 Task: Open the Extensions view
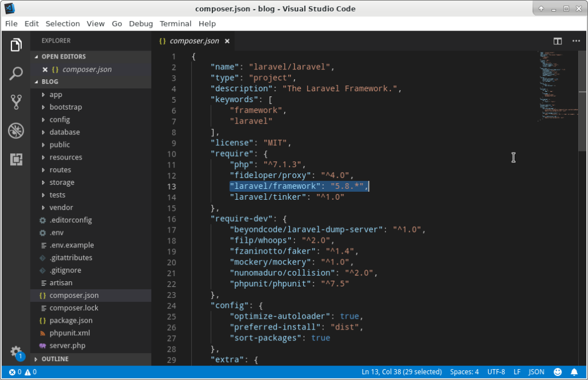[x=16, y=159]
